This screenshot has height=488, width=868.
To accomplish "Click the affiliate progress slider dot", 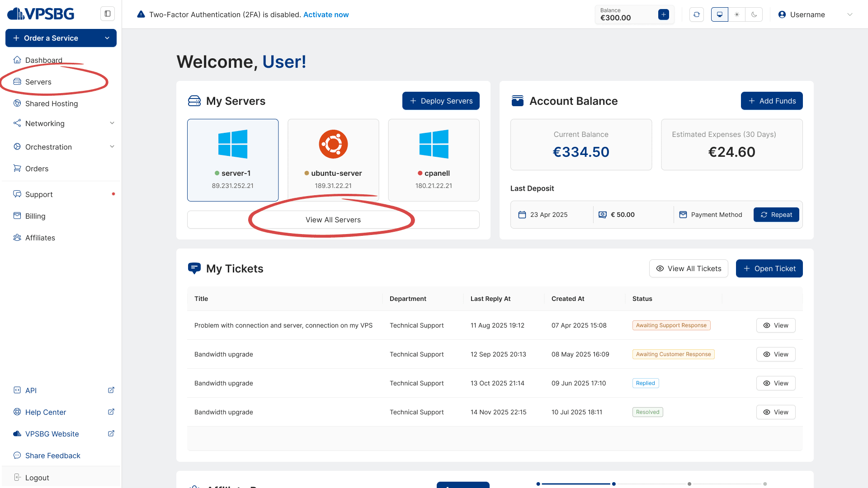I will coord(613,484).
